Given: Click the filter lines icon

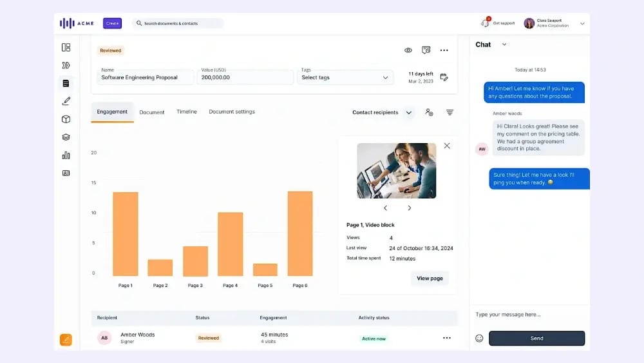Looking at the screenshot, I should 450,112.
